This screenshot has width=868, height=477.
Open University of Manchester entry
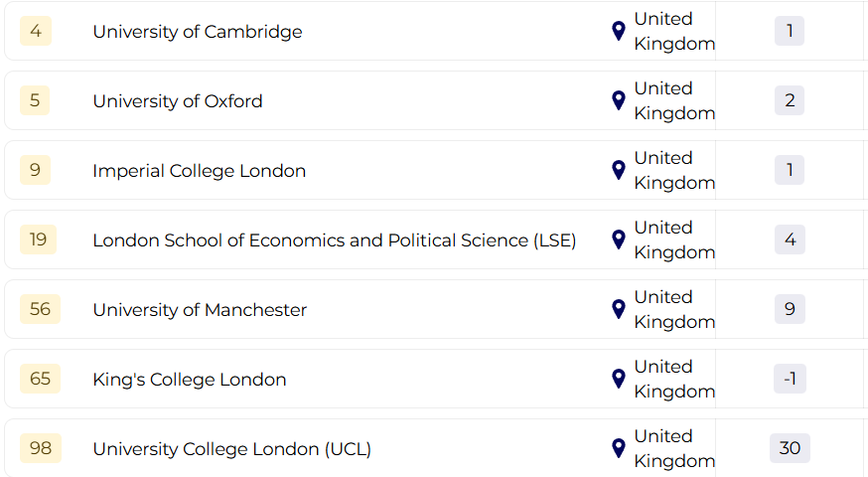point(200,310)
